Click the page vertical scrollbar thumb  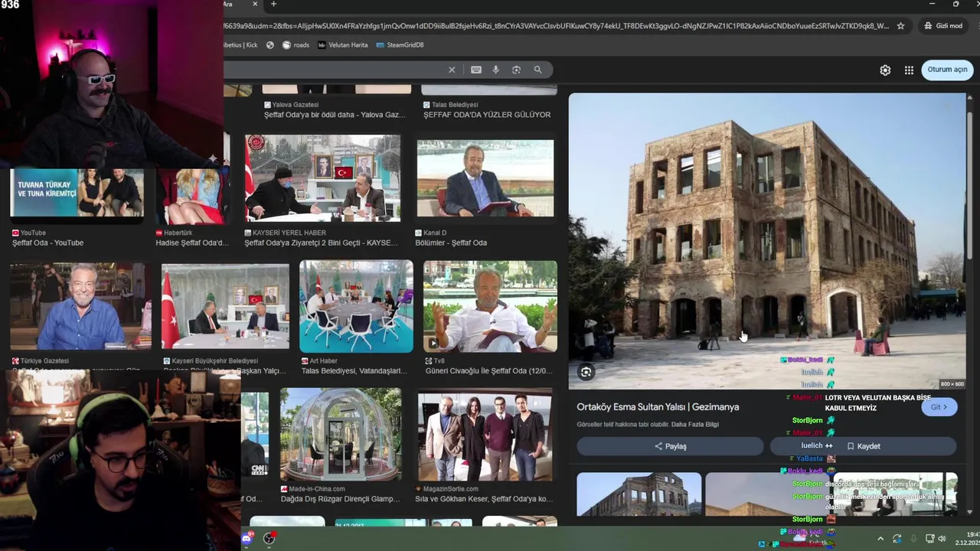(x=969, y=184)
